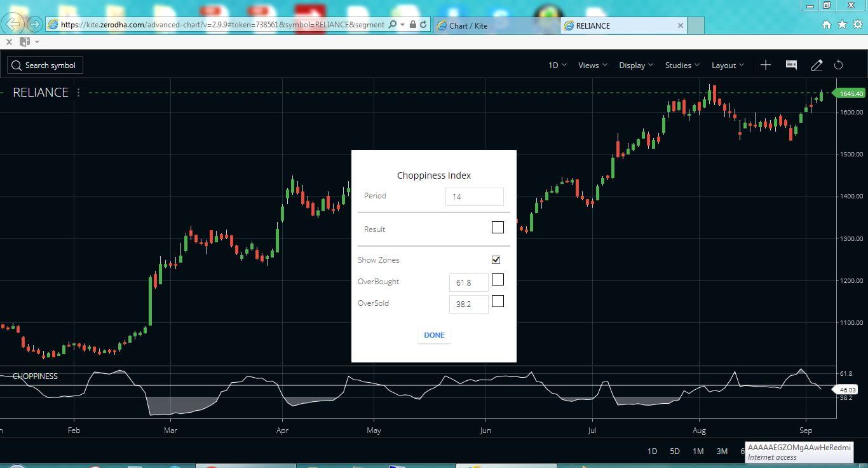Screen dimensions: 868x468
Task: Click the toolbar add-on icon beside the X
Action: (x=25, y=41)
